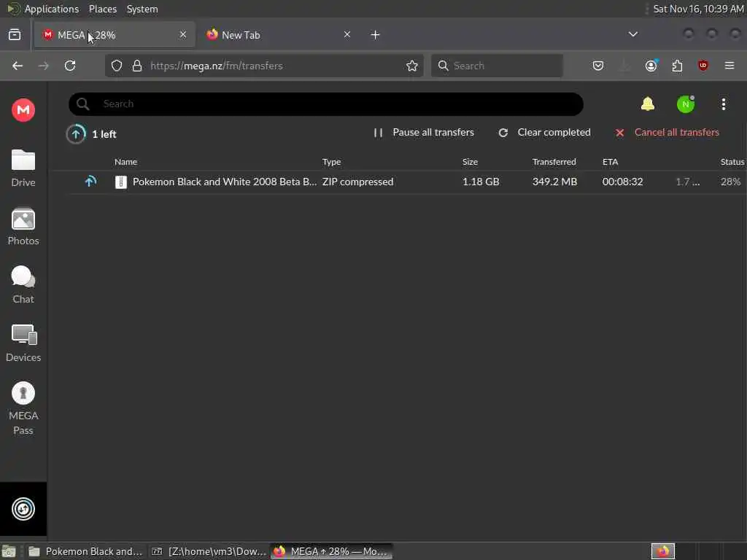This screenshot has width=747, height=560.
Task: Open the System menu
Action: pos(142,9)
